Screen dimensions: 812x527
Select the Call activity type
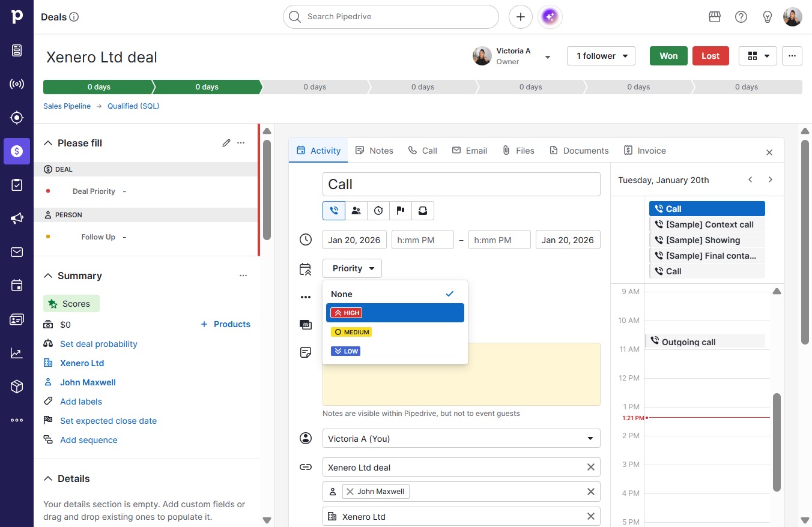tap(334, 211)
